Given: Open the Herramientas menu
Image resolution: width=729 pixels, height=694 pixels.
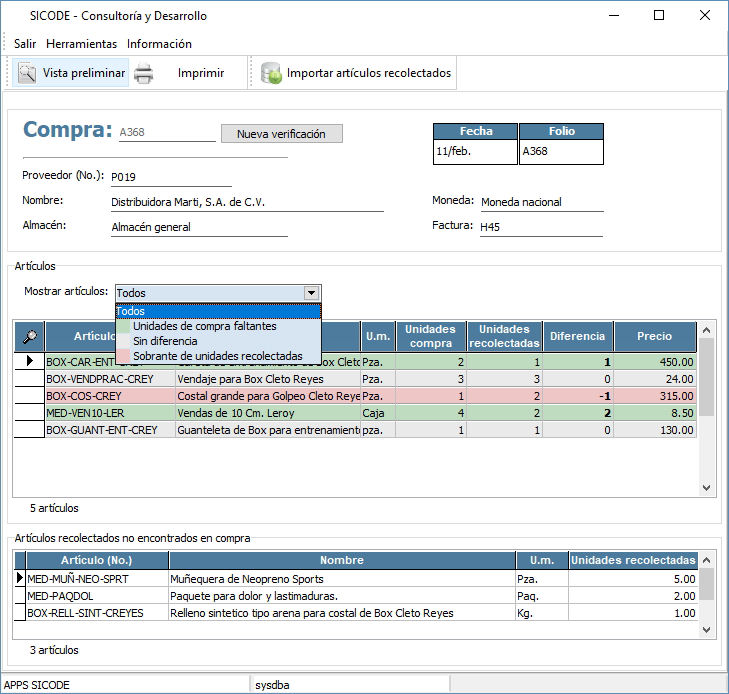Looking at the screenshot, I should pyautogui.click(x=81, y=44).
